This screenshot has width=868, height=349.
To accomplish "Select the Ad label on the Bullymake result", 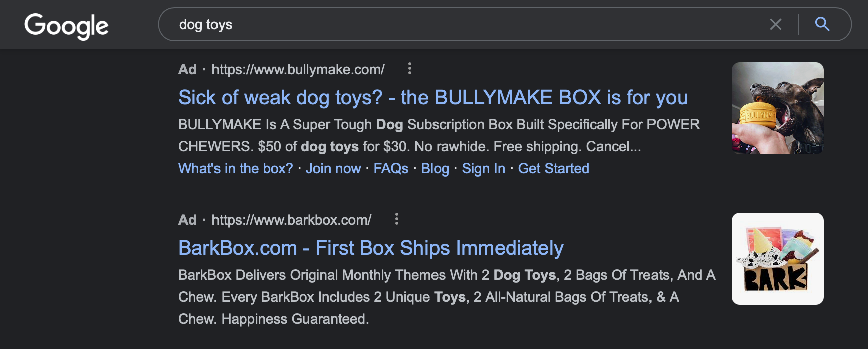I will 187,69.
